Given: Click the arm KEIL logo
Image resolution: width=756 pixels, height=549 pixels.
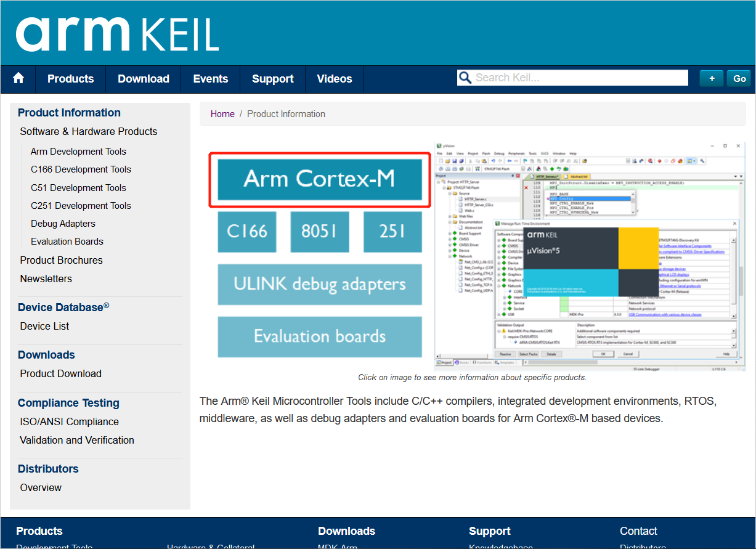Looking at the screenshot, I should (117, 33).
